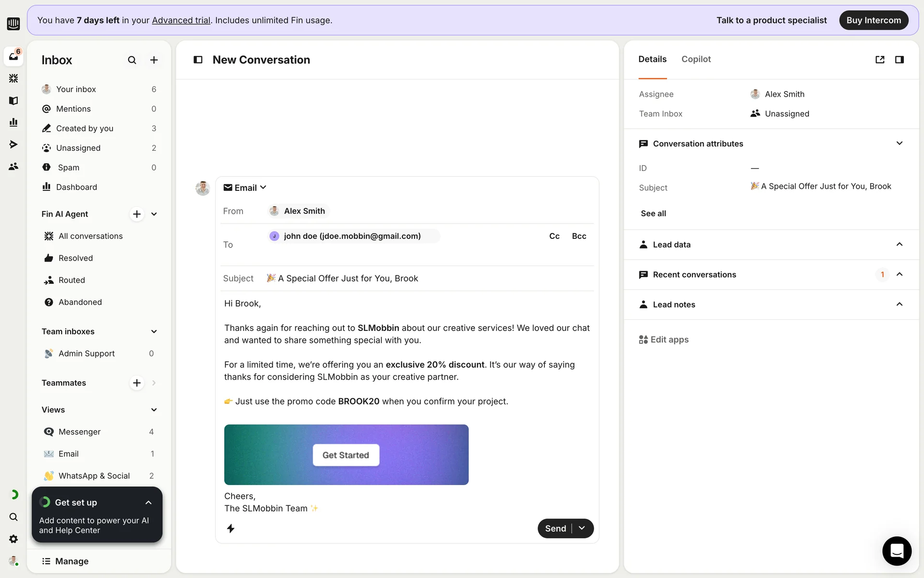Screen dimensions: 924x578
Task: Open the Send options dropdown arrow
Action: point(582,528)
